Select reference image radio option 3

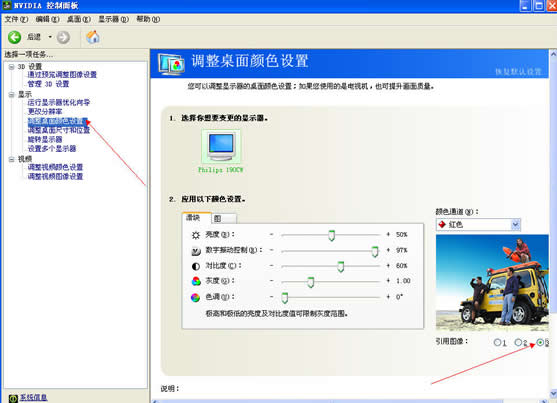coord(540,342)
